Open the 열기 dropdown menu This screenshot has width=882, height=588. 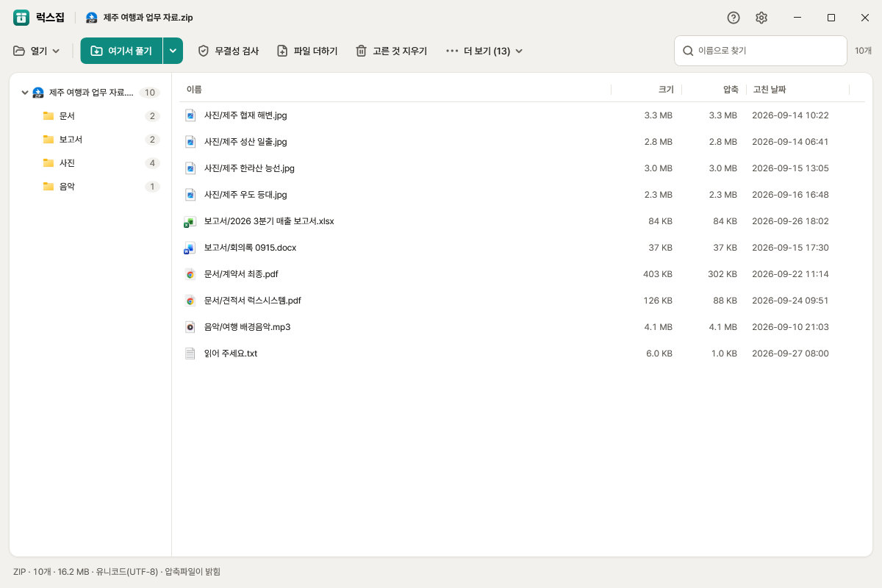[37, 51]
